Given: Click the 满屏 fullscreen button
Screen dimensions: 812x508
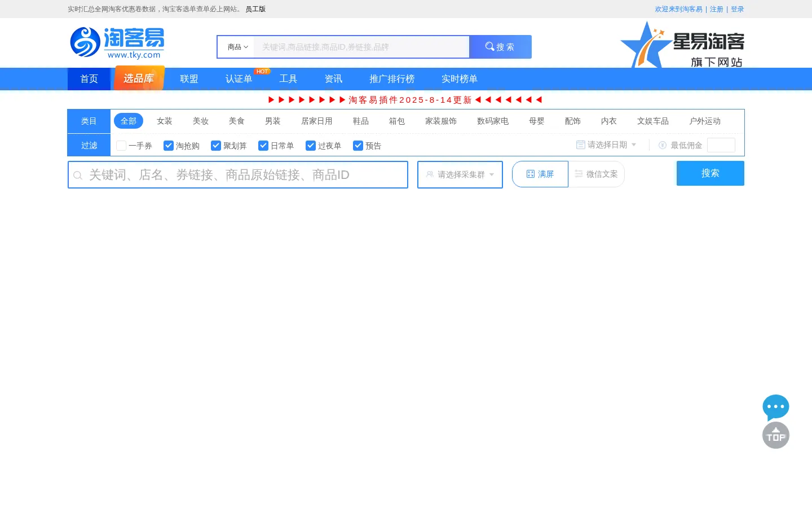Looking at the screenshot, I should tap(540, 174).
